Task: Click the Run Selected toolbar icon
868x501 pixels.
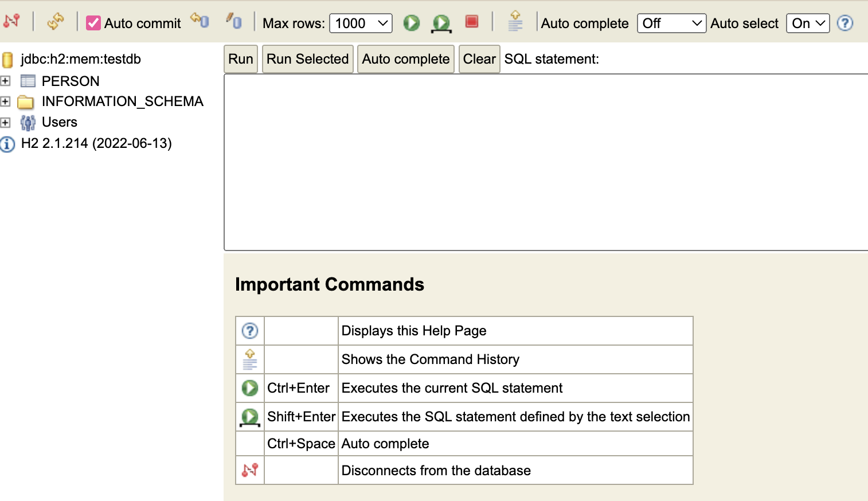Action: [x=441, y=23]
